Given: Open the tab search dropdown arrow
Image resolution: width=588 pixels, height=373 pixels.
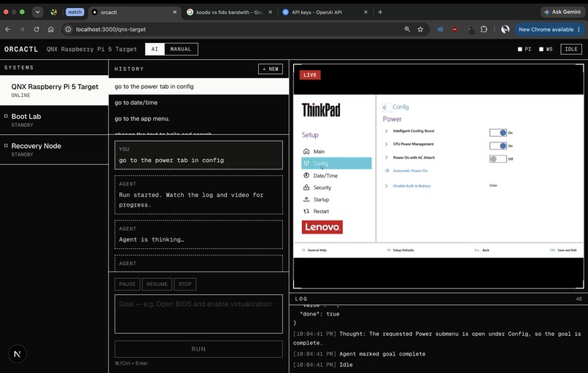Looking at the screenshot, I should (37, 12).
